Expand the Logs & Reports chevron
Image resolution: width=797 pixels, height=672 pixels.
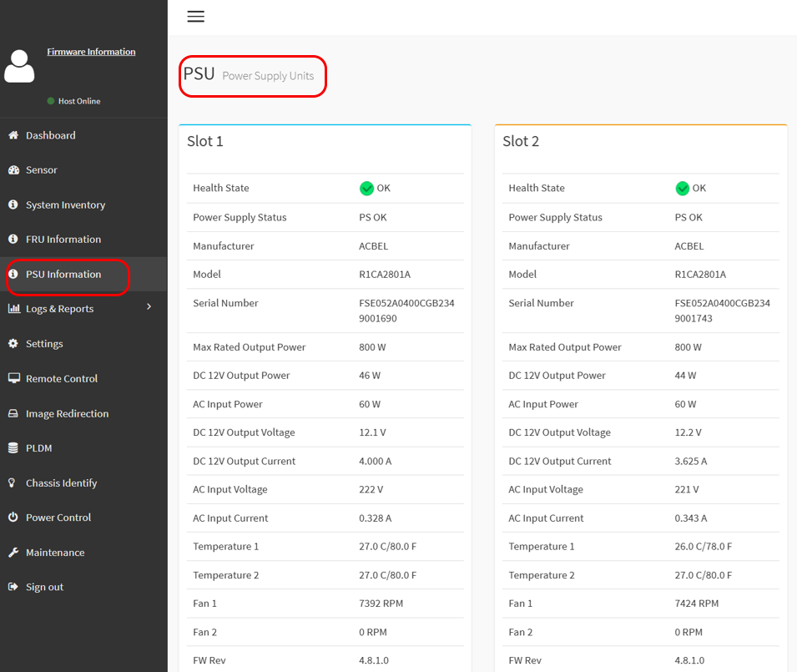[x=149, y=306]
